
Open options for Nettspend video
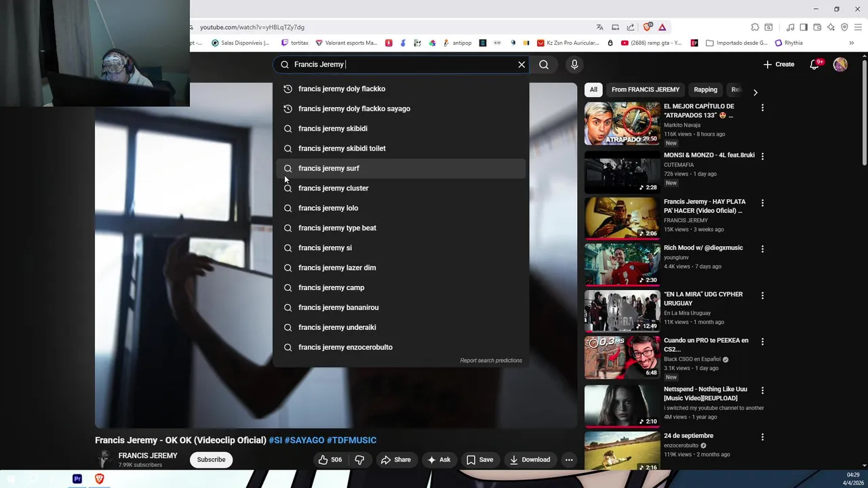(762, 390)
